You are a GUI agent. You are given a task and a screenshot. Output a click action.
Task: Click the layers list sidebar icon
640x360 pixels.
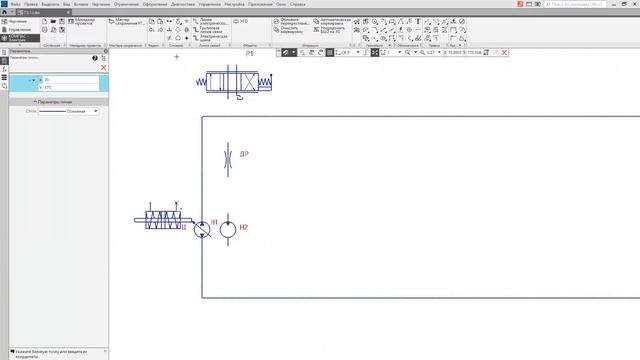[x=4, y=77]
